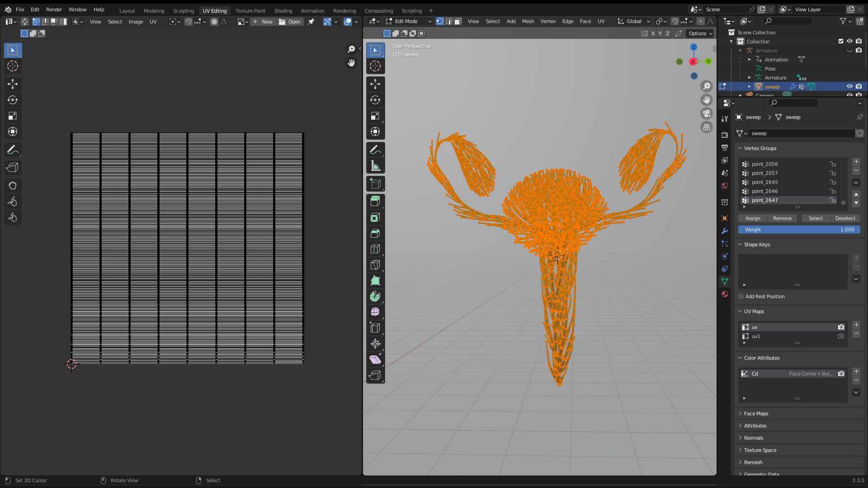Select the Rip Region tool in UV editor

click(13, 168)
